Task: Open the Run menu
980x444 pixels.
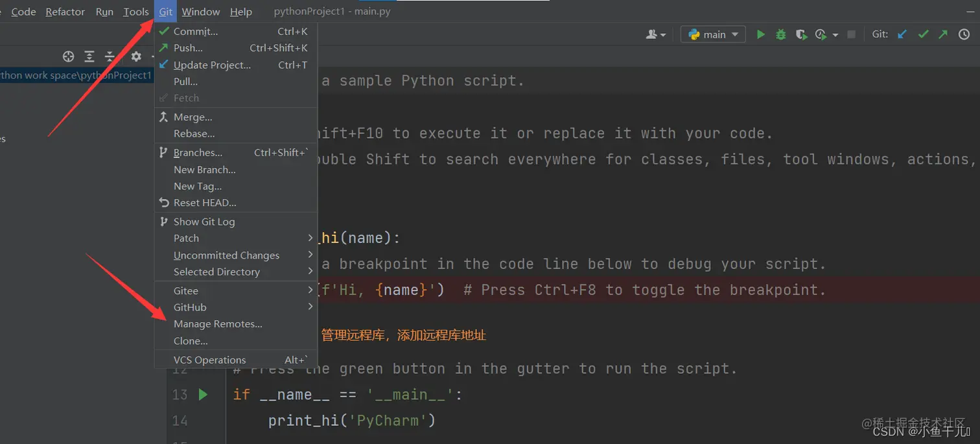Action: coord(104,12)
